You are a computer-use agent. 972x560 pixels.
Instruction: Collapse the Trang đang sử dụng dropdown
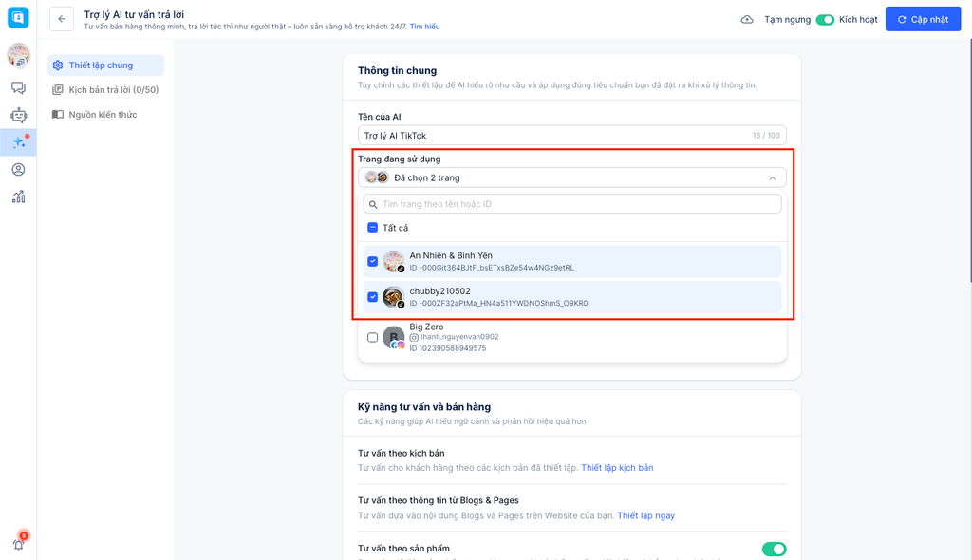(x=771, y=177)
